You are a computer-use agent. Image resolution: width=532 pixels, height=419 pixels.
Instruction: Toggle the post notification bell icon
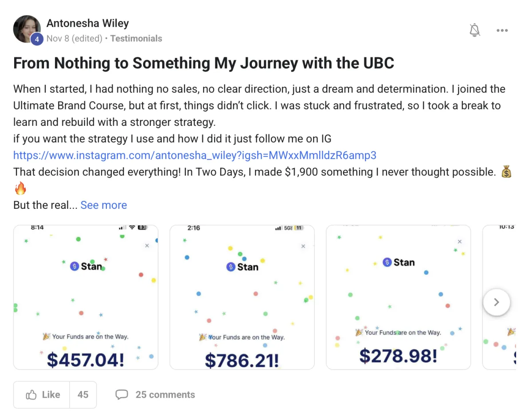pyautogui.click(x=475, y=30)
